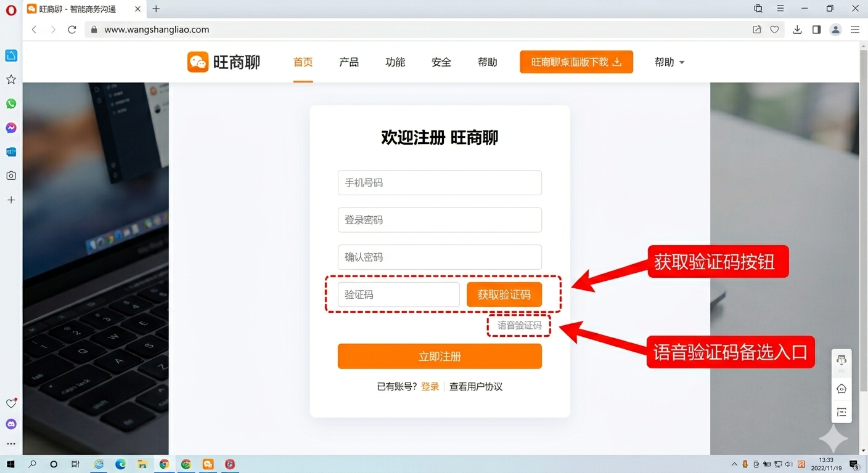Click the heart/favorites icon in the sidebar
This screenshot has width=868, height=473.
click(10, 403)
